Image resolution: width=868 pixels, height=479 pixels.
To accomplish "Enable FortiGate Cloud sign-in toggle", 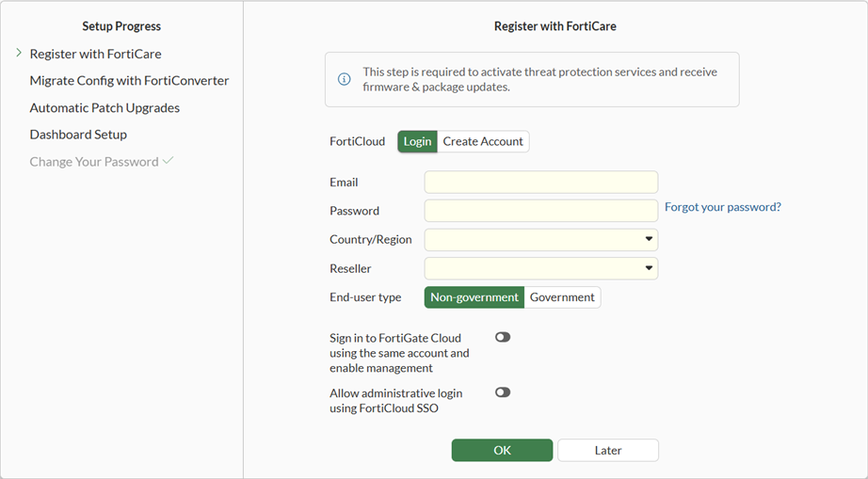I will tap(503, 337).
